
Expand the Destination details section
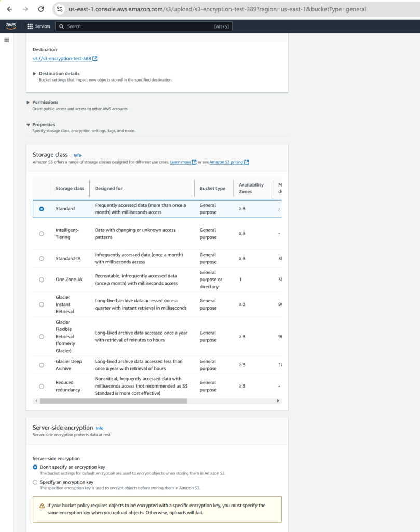pos(35,74)
